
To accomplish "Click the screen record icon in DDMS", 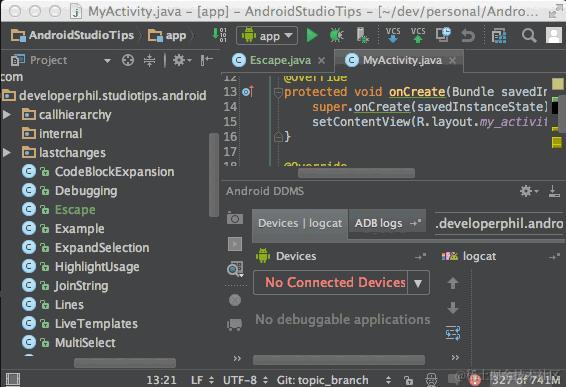I will (235, 244).
